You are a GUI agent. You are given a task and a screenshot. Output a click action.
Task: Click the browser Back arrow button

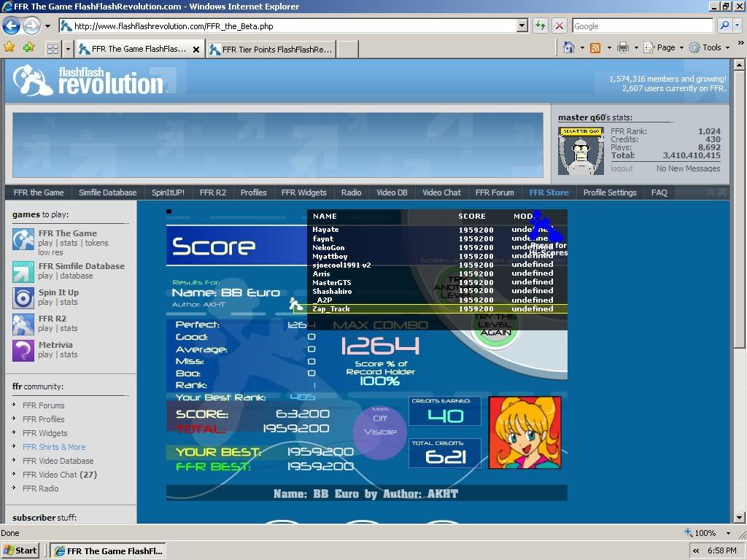(x=11, y=26)
